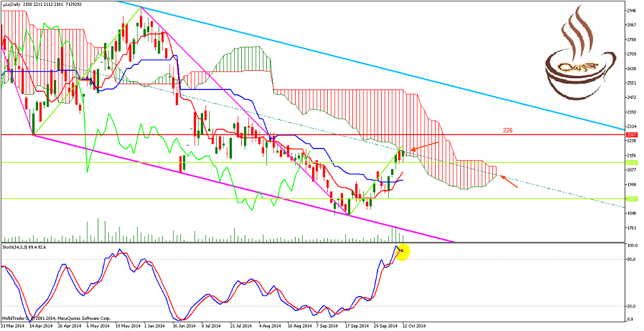
Task: Click the 20.0 level on Stochastic scale
Action: tap(632, 305)
